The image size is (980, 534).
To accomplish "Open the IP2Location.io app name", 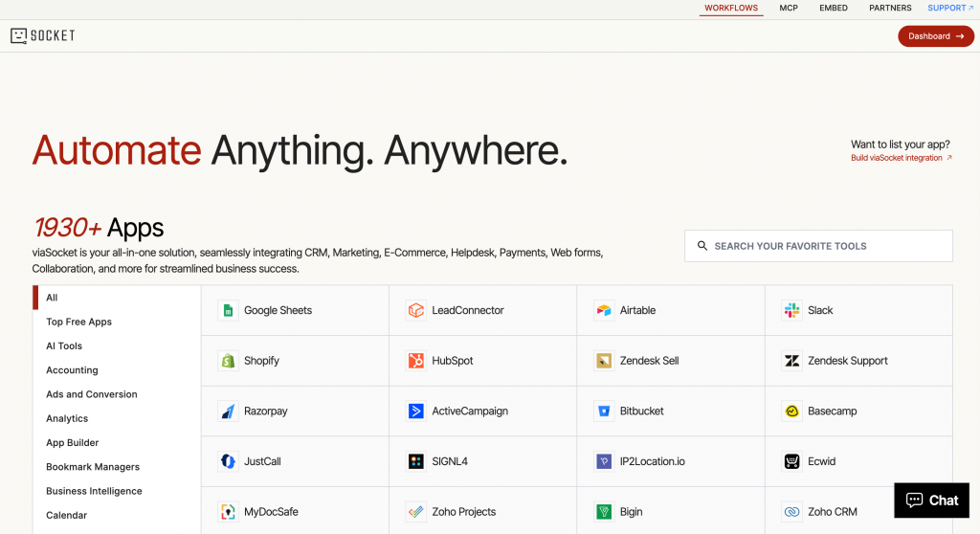I will point(653,461).
